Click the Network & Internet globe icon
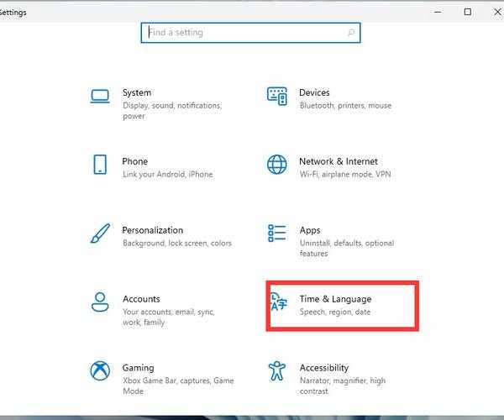This screenshot has height=420, width=504. point(277,164)
